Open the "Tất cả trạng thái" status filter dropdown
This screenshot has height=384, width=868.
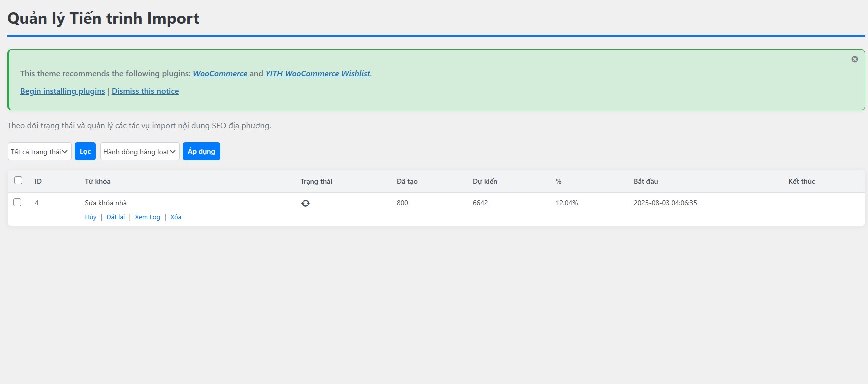40,152
